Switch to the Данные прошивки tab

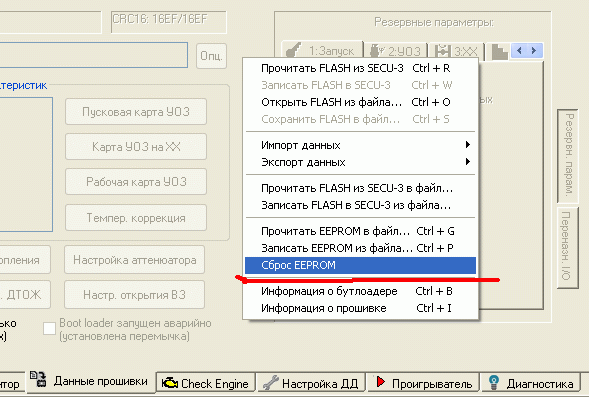[91, 381]
